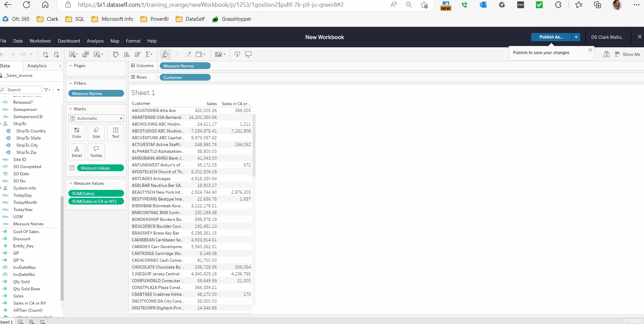Click the Pause Auto Updates icon
Image resolution: width=644 pixels, height=324 pixels.
pos(56,54)
